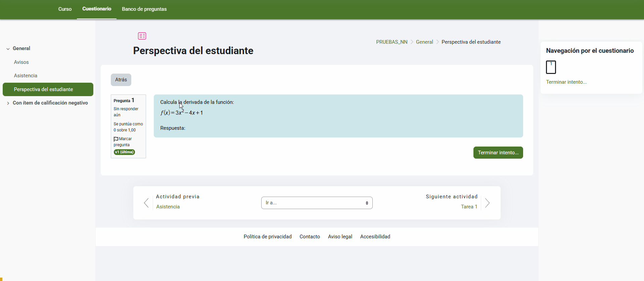Open Avisos in the sidebar
This screenshot has height=281, width=644.
(x=21, y=62)
